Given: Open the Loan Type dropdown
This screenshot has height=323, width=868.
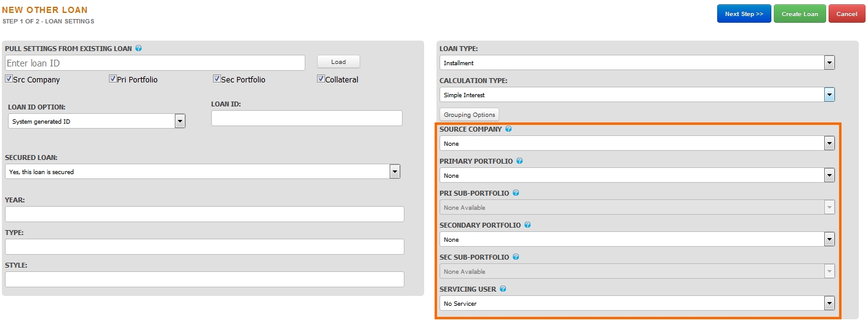Looking at the screenshot, I should [x=637, y=63].
